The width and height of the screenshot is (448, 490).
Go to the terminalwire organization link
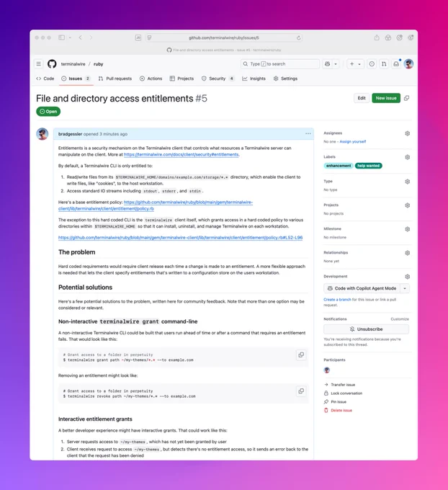click(73, 63)
